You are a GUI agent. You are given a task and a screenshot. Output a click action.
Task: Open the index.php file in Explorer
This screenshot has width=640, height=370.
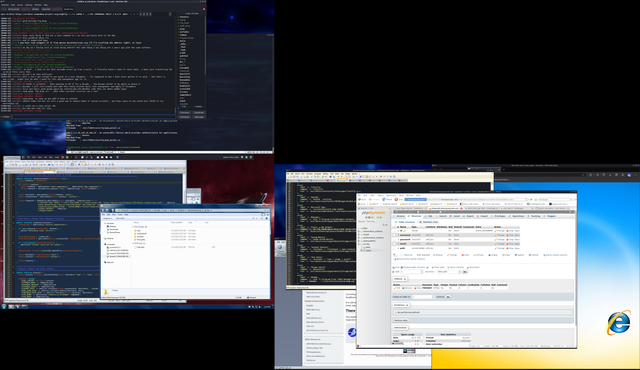tap(139, 247)
